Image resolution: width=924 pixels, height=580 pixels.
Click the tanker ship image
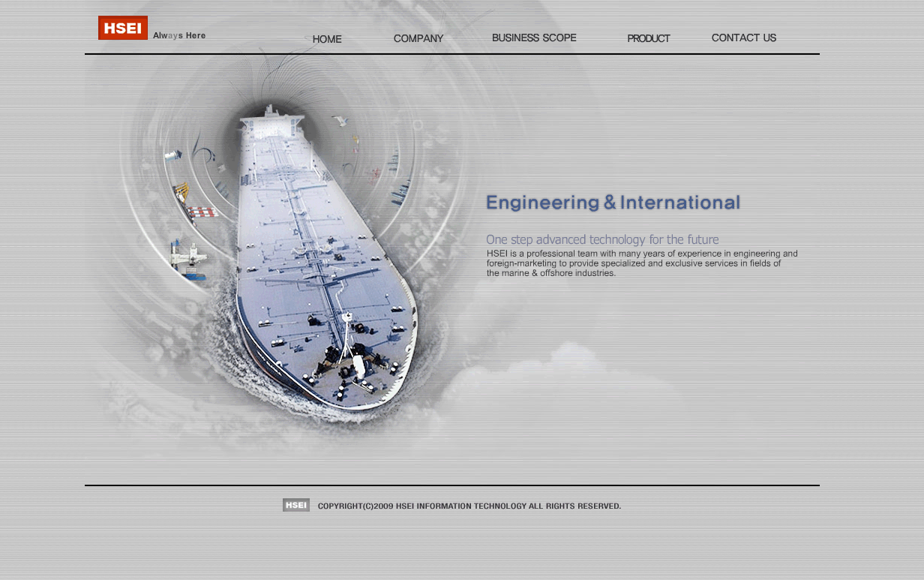[x=326, y=259]
